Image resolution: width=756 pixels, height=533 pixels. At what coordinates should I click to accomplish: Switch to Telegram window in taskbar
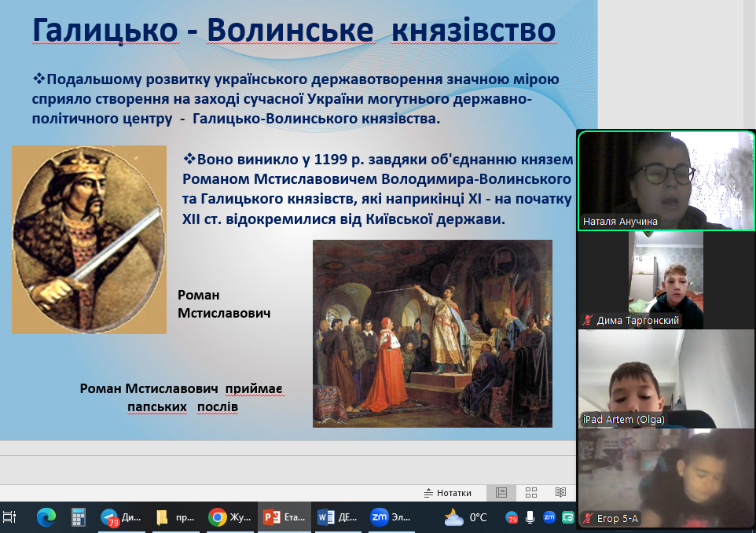(x=120, y=517)
